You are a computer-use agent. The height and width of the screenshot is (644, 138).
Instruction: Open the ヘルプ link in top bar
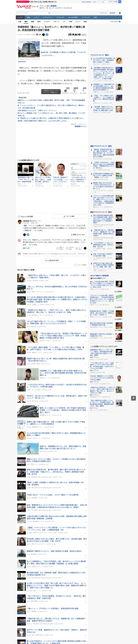(x=94, y=2)
